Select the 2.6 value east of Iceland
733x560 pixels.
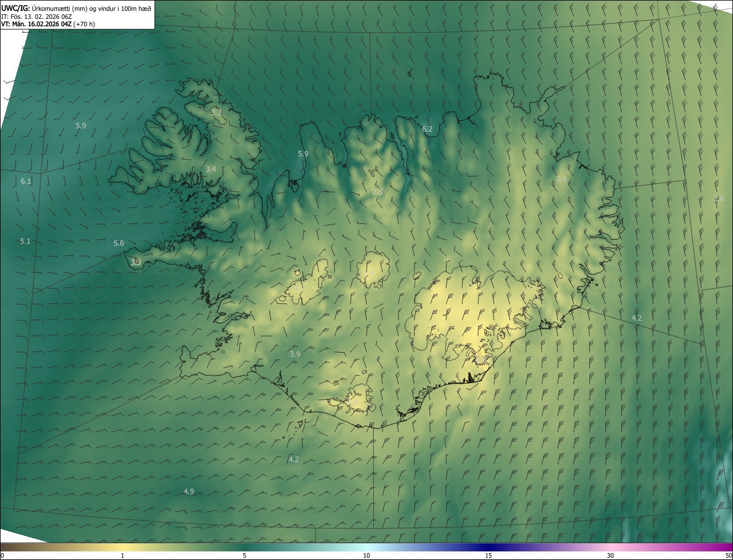[x=719, y=198]
